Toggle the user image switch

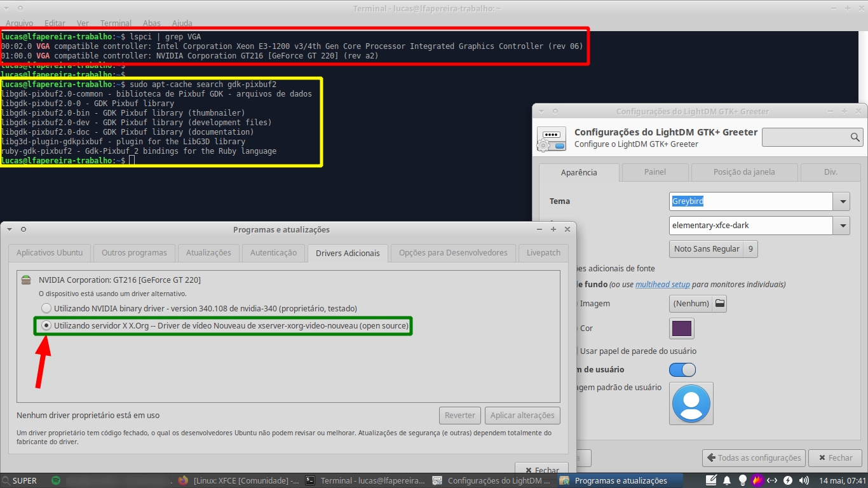tap(682, 370)
